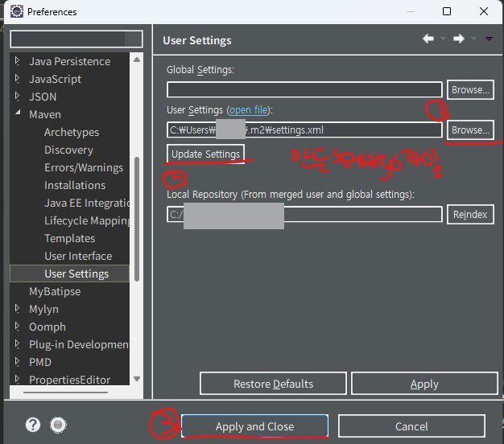Select the Plug-in Development label
The width and height of the screenshot is (504, 444).
pos(79,344)
